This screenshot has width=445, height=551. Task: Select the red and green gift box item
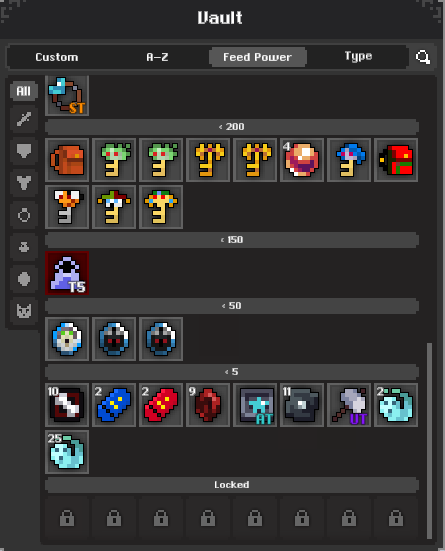click(396, 160)
